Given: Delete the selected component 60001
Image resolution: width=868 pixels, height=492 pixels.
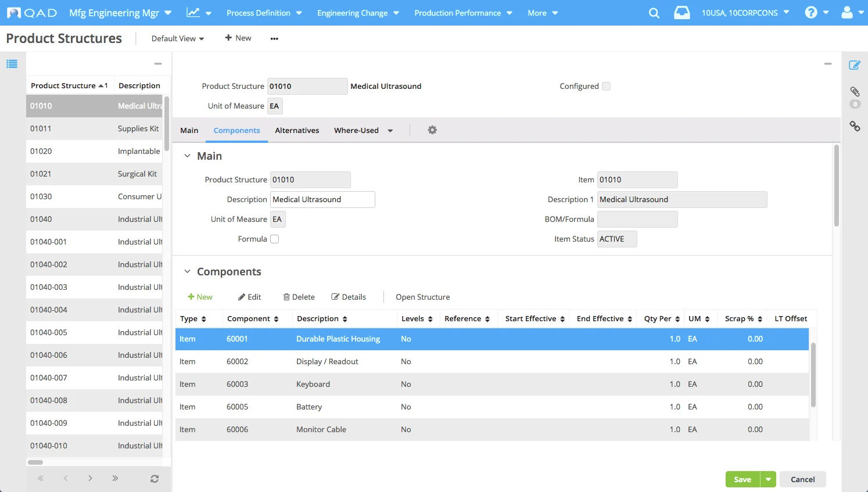Looking at the screenshot, I should [x=299, y=296].
